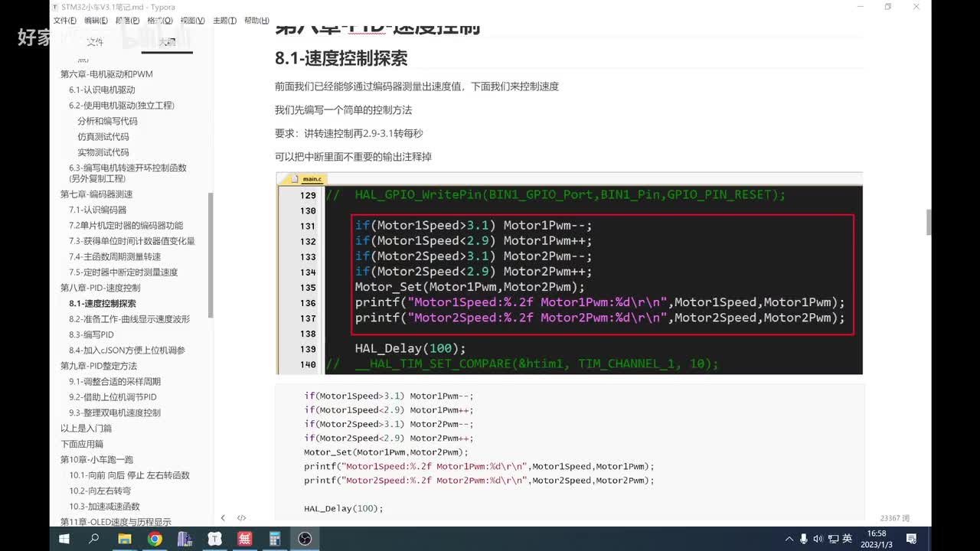980x551 pixels.
Task: Open File Explorer from taskbar
Action: point(124,539)
